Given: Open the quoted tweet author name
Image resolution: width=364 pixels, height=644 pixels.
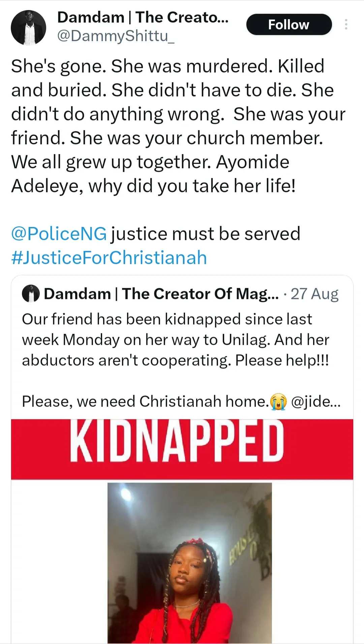Looking at the screenshot, I should (x=161, y=294).
